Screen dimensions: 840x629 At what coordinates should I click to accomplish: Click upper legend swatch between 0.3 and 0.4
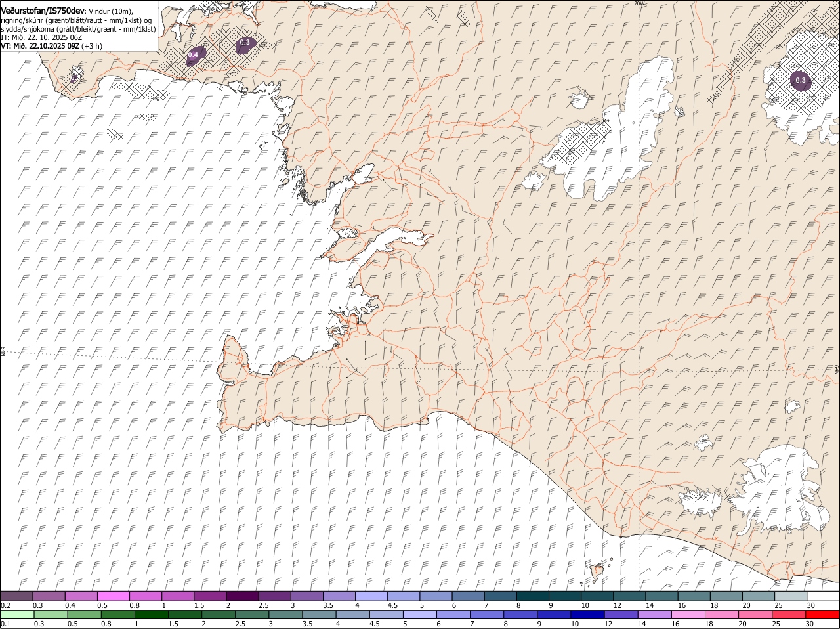[x=49, y=596]
